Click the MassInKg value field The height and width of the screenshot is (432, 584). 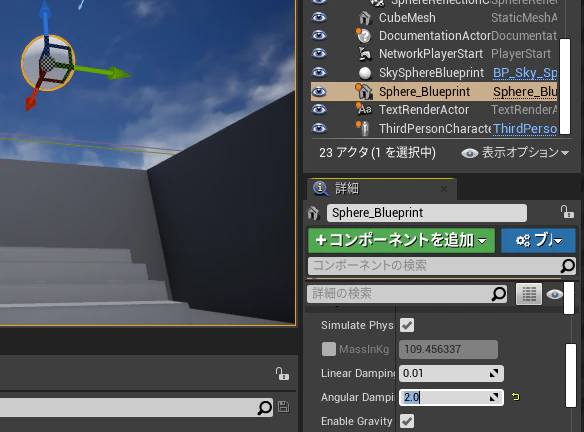click(x=448, y=349)
